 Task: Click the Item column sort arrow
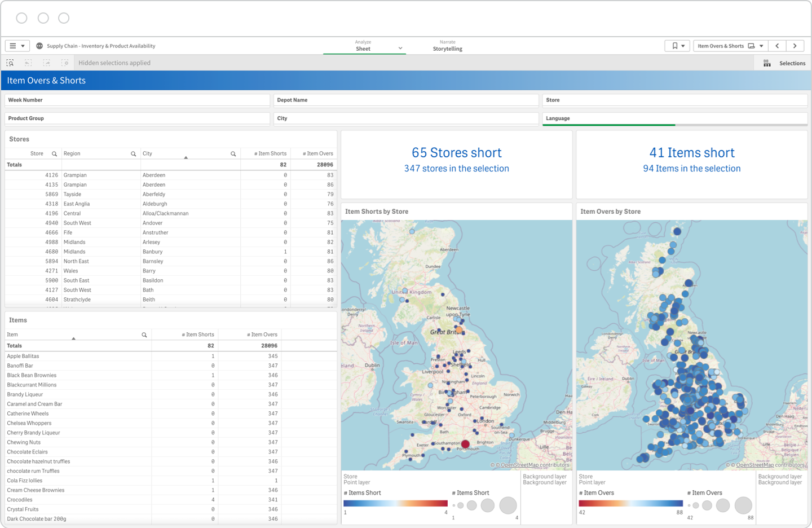[73, 338]
